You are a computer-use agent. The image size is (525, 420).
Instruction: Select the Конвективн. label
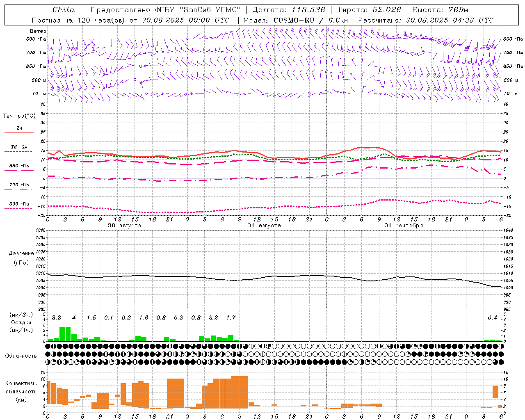[x=21, y=383]
